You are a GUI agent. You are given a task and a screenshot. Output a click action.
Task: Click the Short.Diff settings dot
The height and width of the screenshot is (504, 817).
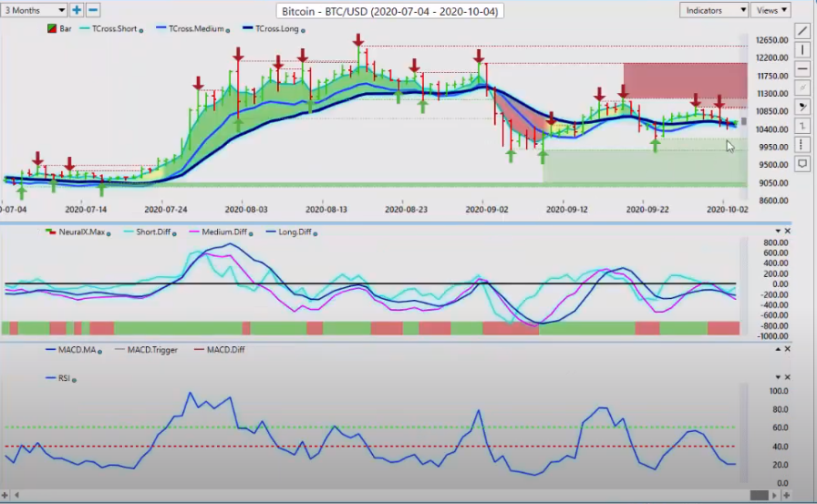point(174,234)
